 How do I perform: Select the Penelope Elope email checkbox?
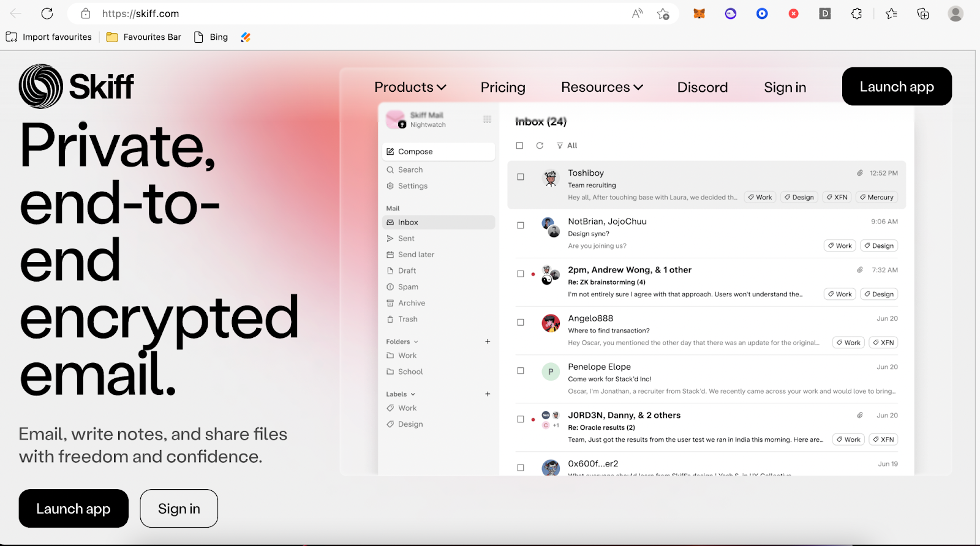[x=521, y=370]
